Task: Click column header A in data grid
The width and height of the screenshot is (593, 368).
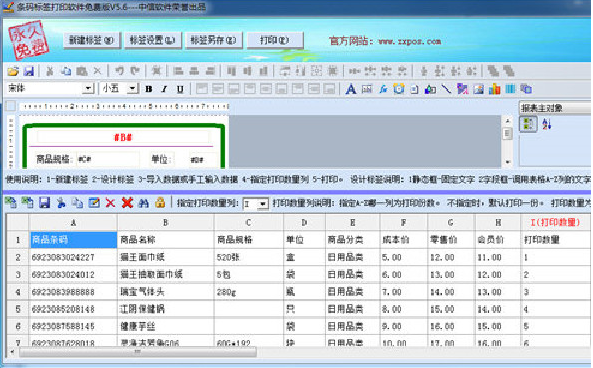Action: tap(73, 222)
